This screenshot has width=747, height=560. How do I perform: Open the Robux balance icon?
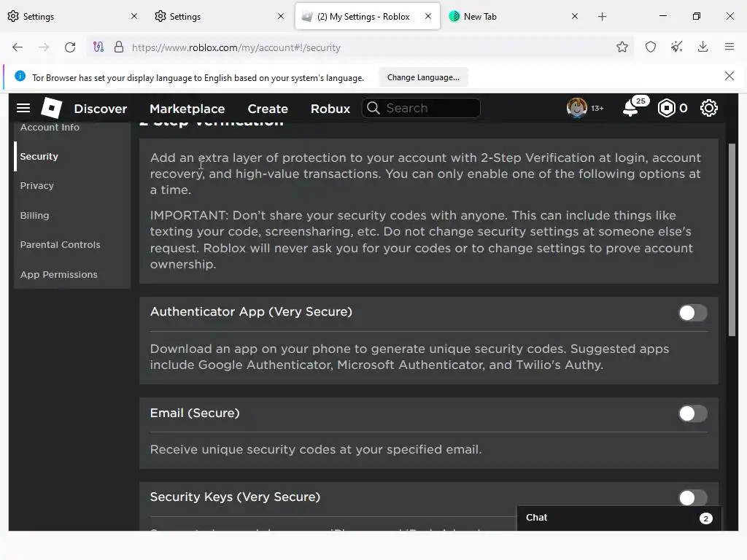667,108
